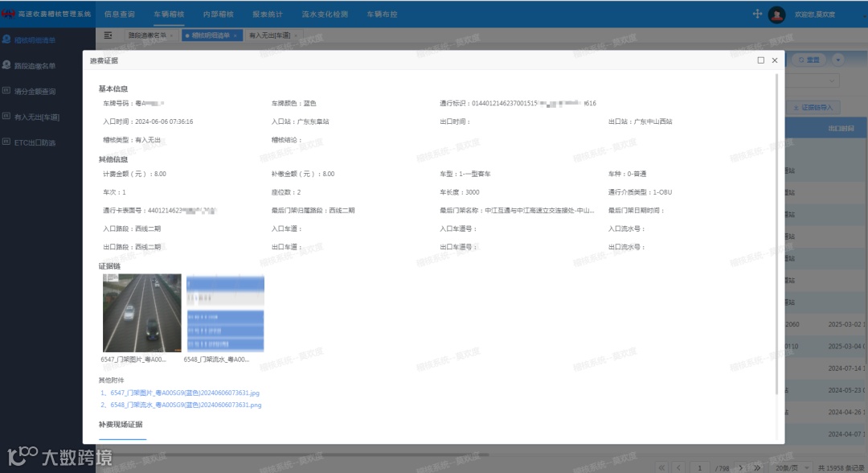Open attachment link 6548_门架流水 png
The height and width of the screenshot is (473, 868).
click(x=181, y=405)
